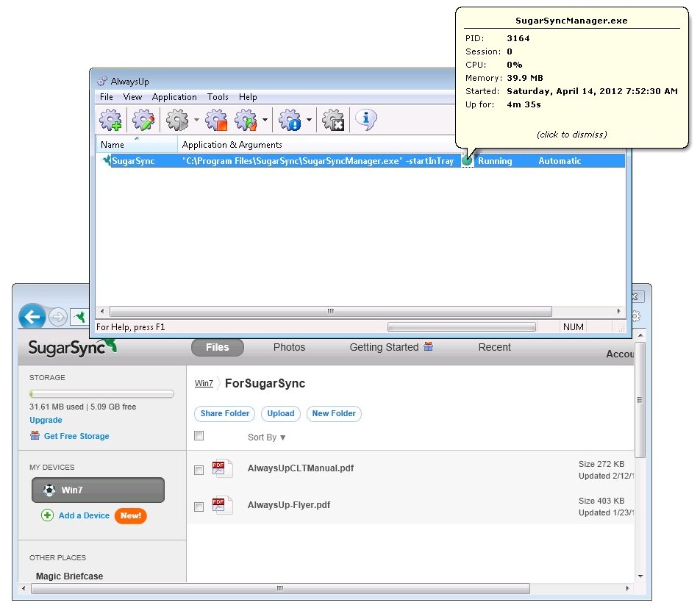Click the SugarSync logo in the page header

click(x=72, y=348)
